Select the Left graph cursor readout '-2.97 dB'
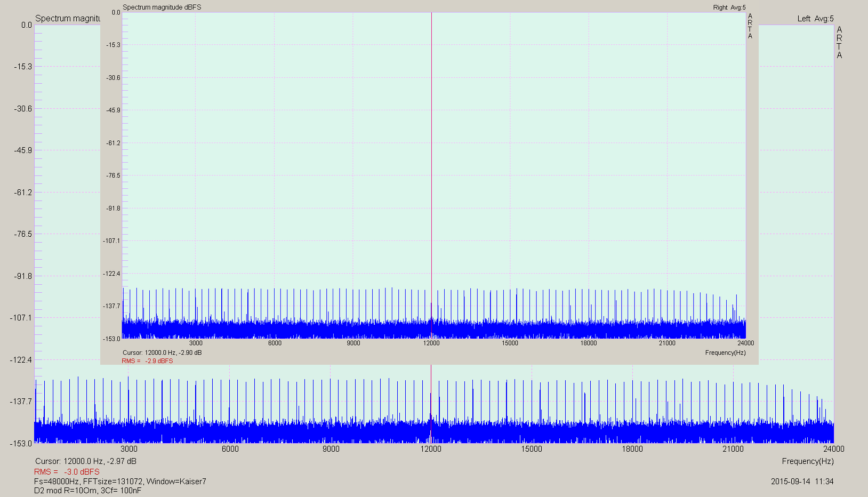The width and height of the screenshot is (868, 497). coord(121,461)
